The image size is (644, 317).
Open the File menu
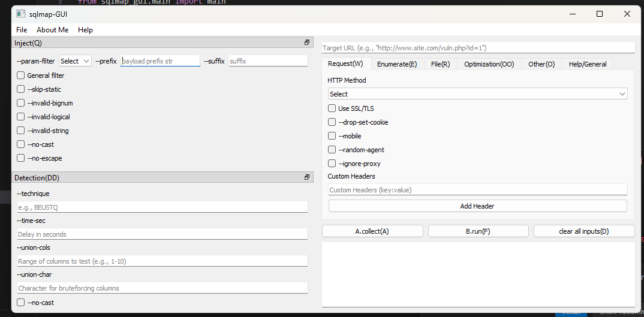(x=22, y=30)
